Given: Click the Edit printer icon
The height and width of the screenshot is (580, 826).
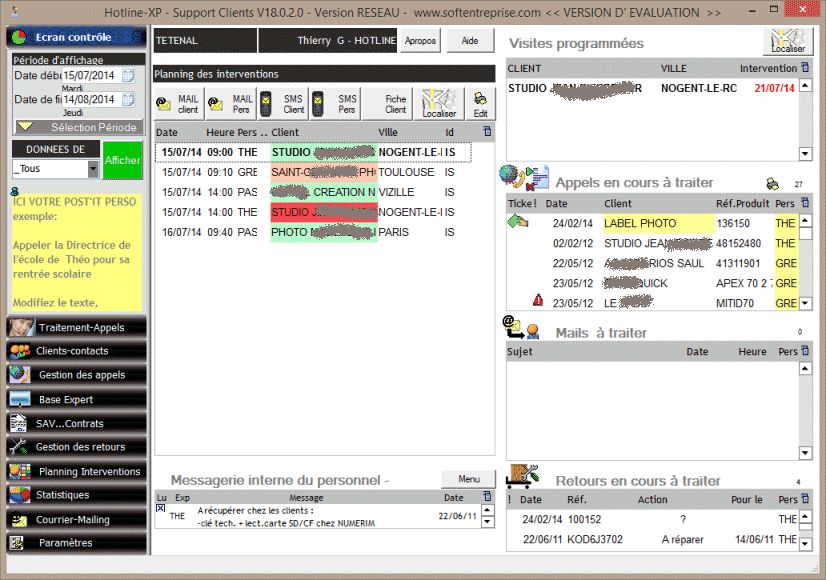Looking at the screenshot, I should pyautogui.click(x=481, y=104).
